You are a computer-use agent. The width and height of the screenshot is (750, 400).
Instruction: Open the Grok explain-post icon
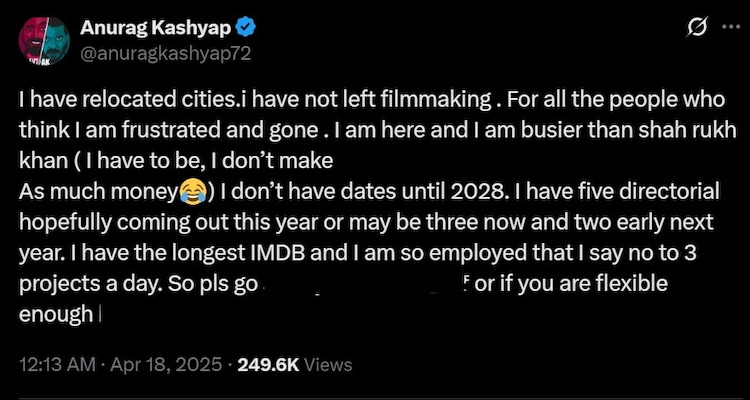click(x=689, y=30)
